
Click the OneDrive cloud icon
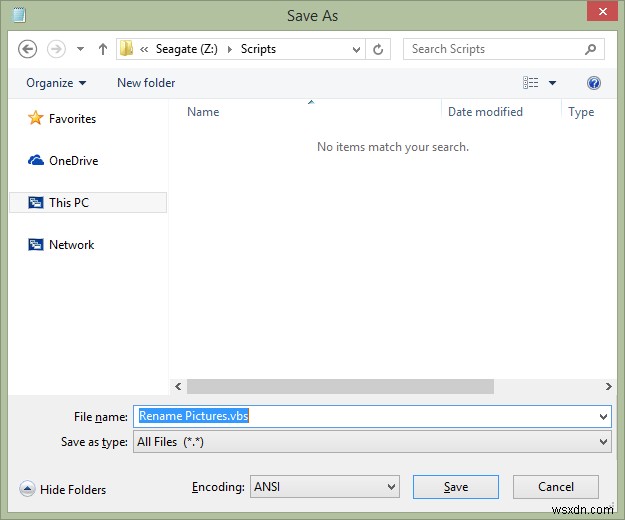(x=35, y=160)
